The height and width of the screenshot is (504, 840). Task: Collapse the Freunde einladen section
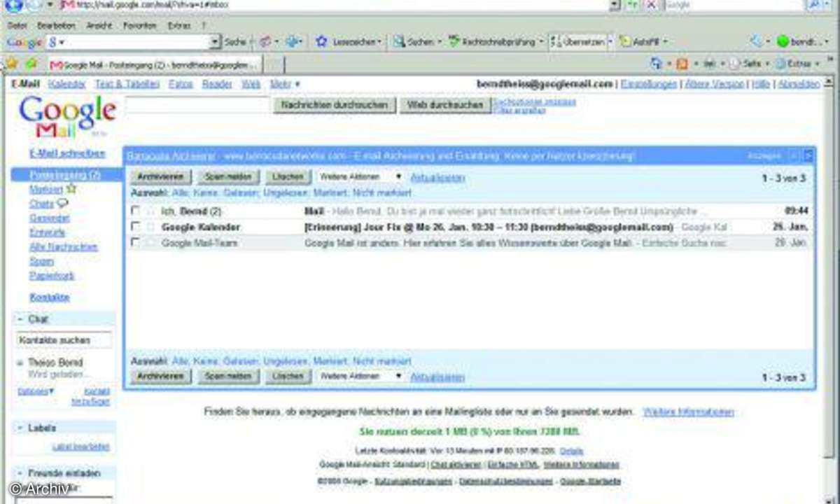click(20, 473)
